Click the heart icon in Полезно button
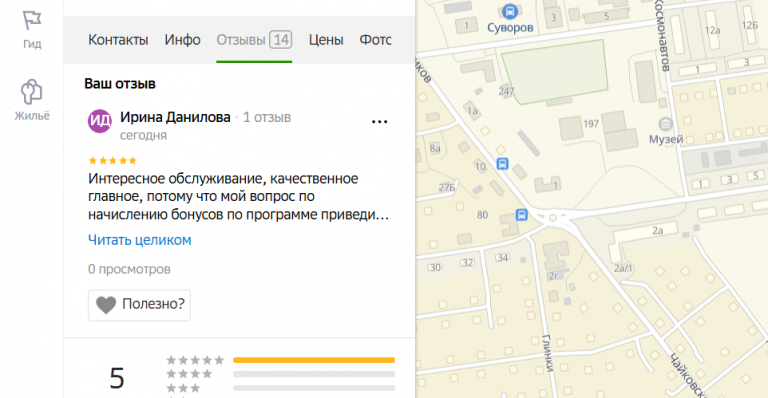 coord(106,305)
